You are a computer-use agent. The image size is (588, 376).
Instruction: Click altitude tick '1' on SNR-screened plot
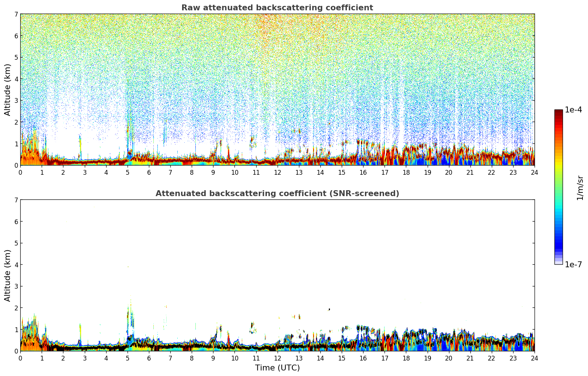coord(16,330)
